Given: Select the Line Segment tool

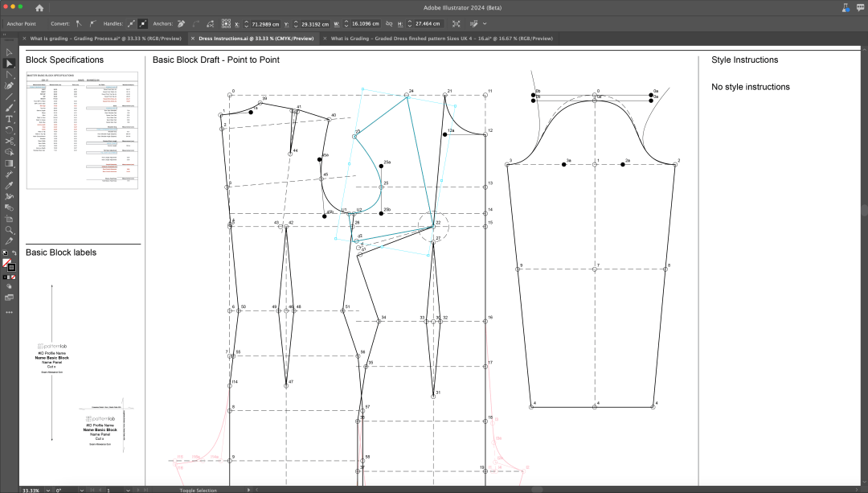Looking at the screenshot, I should [9, 97].
